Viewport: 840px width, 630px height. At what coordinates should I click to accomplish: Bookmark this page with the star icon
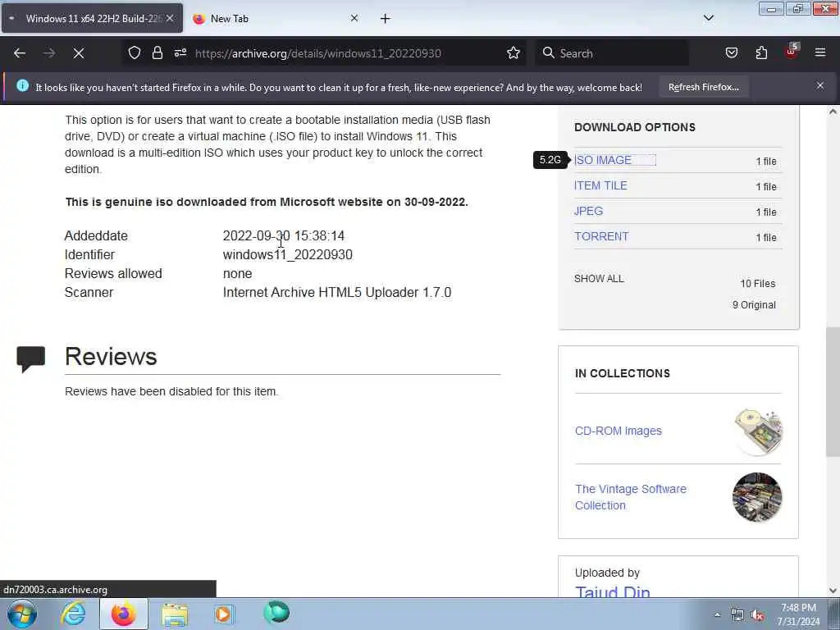pyautogui.click(x=514, y=53)
